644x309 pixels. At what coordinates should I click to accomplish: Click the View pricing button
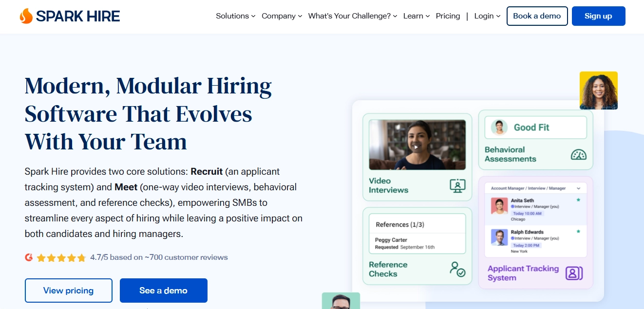click(x=69, y=291)
